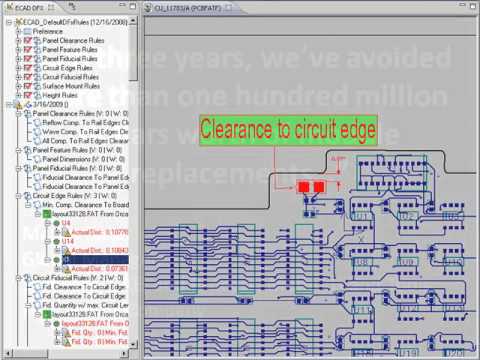The width and height of the screenshot is (480, 360).
Task: Click the horizontal scrollbar thumb in tree panel
Action: pyautogui.click(x=30, y=353)
